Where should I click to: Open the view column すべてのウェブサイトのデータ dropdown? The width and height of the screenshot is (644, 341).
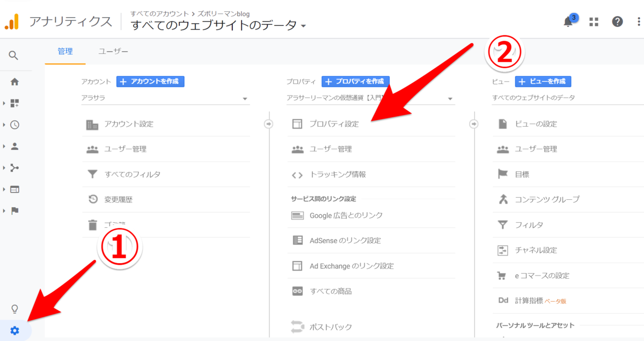(568, 98)
